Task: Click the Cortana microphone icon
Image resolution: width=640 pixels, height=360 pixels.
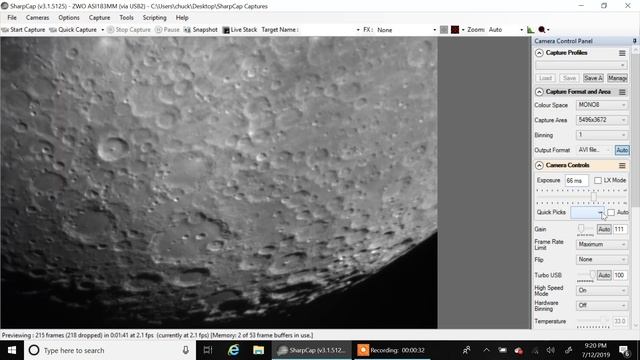Action: point(186,350)
